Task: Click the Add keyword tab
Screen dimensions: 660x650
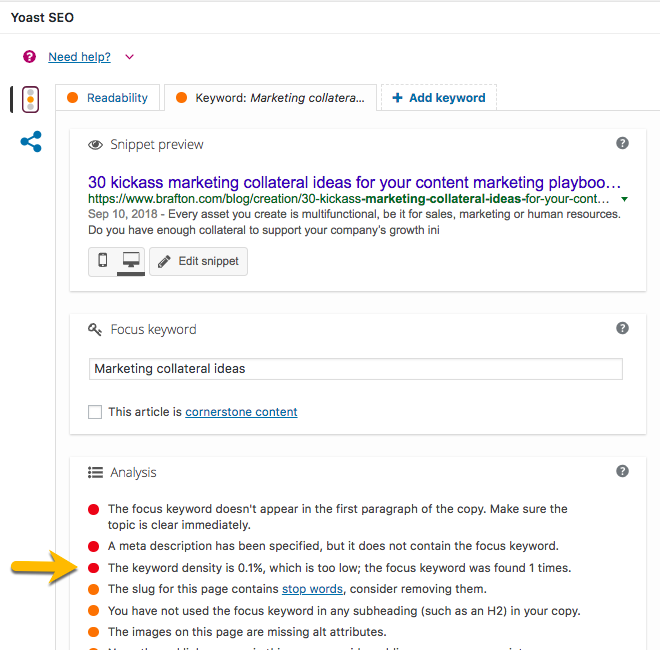Action: 438,98
